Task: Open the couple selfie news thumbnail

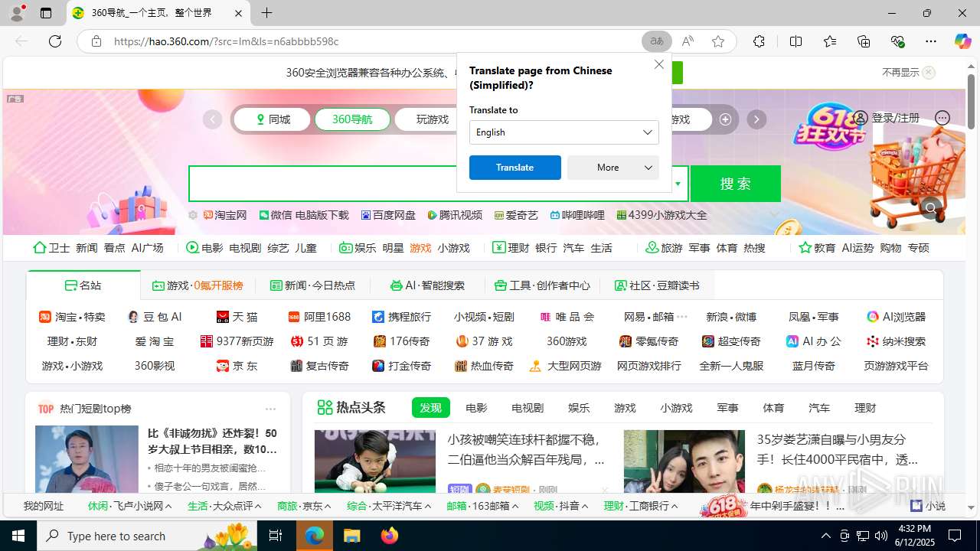Action: 684,461
